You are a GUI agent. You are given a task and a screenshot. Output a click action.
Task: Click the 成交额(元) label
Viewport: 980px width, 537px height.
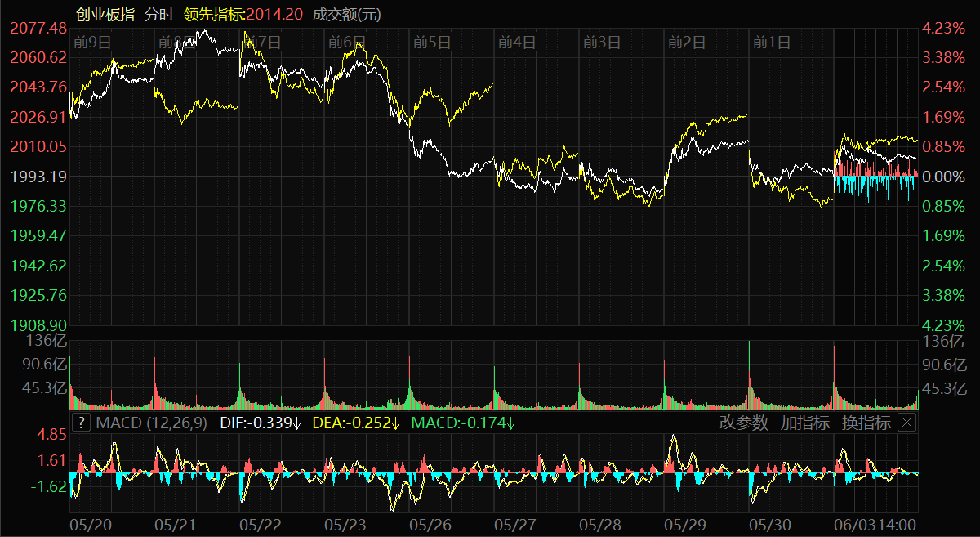pos(346,15)
